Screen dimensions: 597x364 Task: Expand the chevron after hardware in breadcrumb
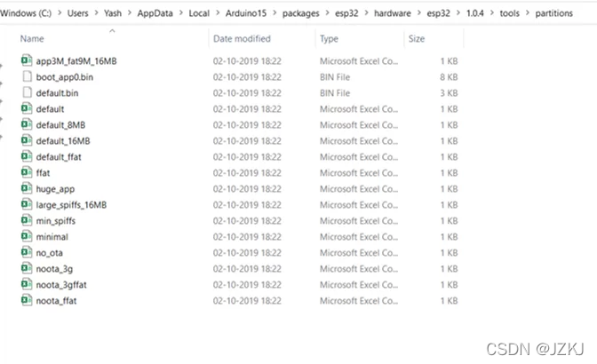click(x=419, y=13)
